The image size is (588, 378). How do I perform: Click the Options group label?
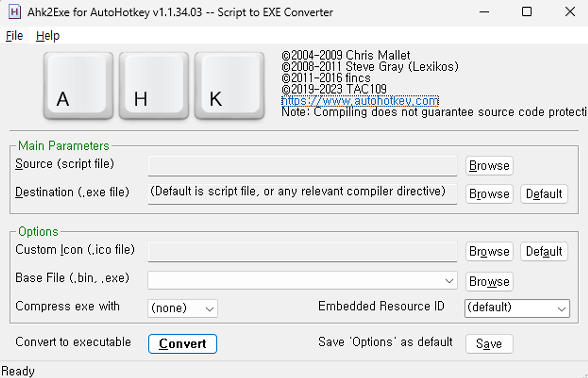[39, 231]
